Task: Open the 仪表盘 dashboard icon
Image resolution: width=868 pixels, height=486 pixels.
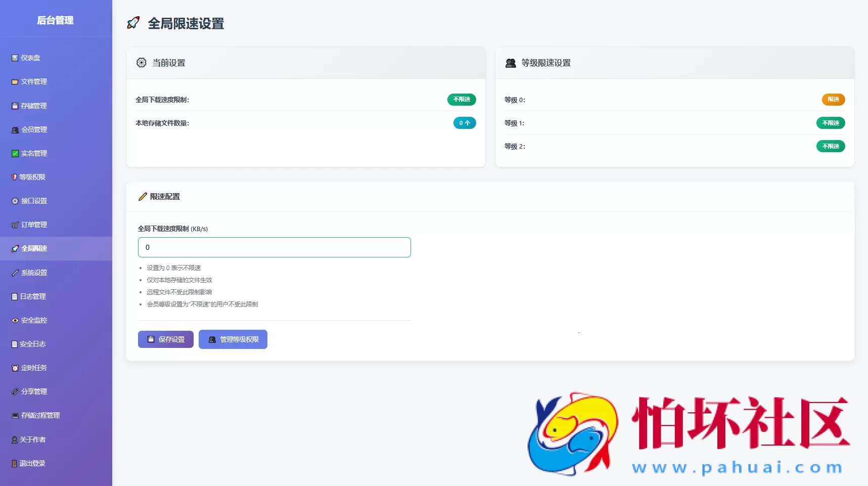Action: pos(15,58)
